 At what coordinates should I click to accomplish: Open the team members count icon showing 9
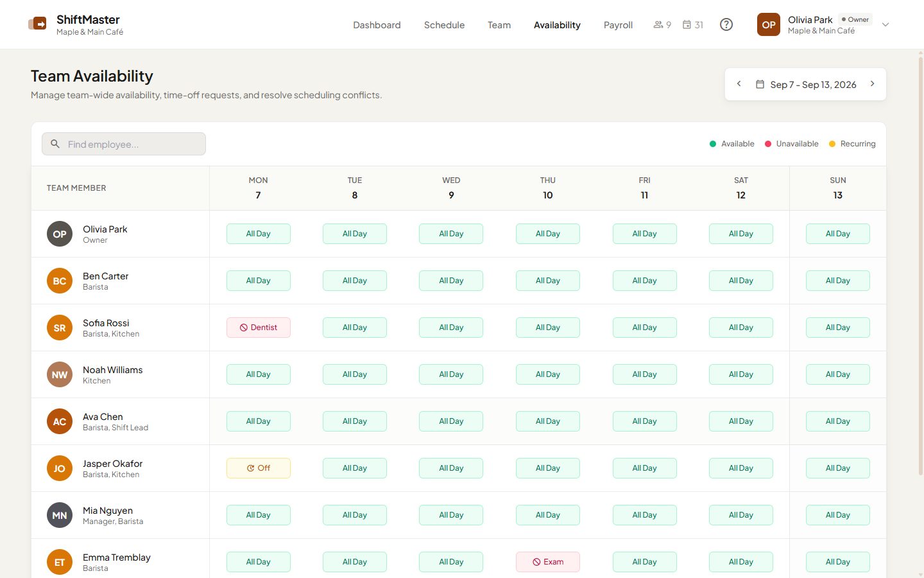pos(662,25)
